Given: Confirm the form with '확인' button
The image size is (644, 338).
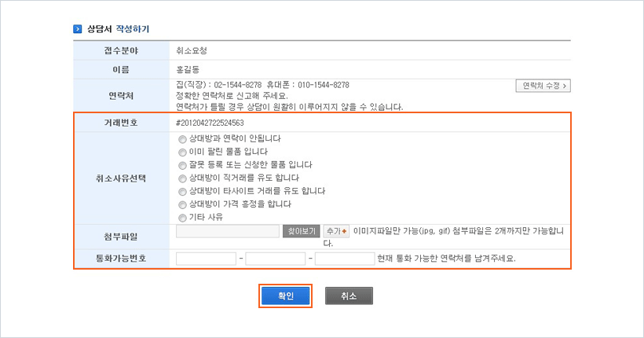Looking at the screenshot, I should tap(286, 296).
